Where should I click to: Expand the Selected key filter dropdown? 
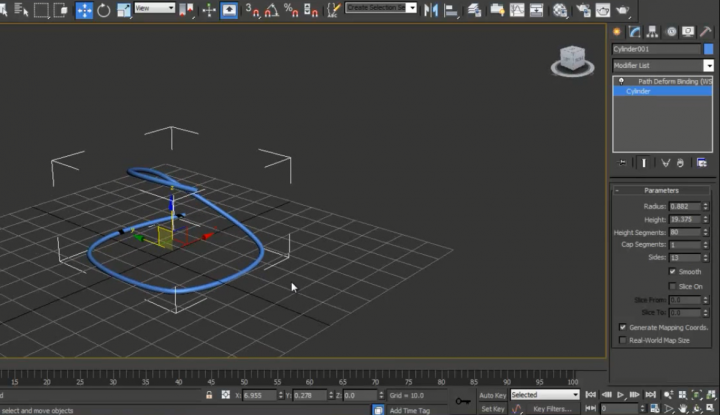point(544,395)
